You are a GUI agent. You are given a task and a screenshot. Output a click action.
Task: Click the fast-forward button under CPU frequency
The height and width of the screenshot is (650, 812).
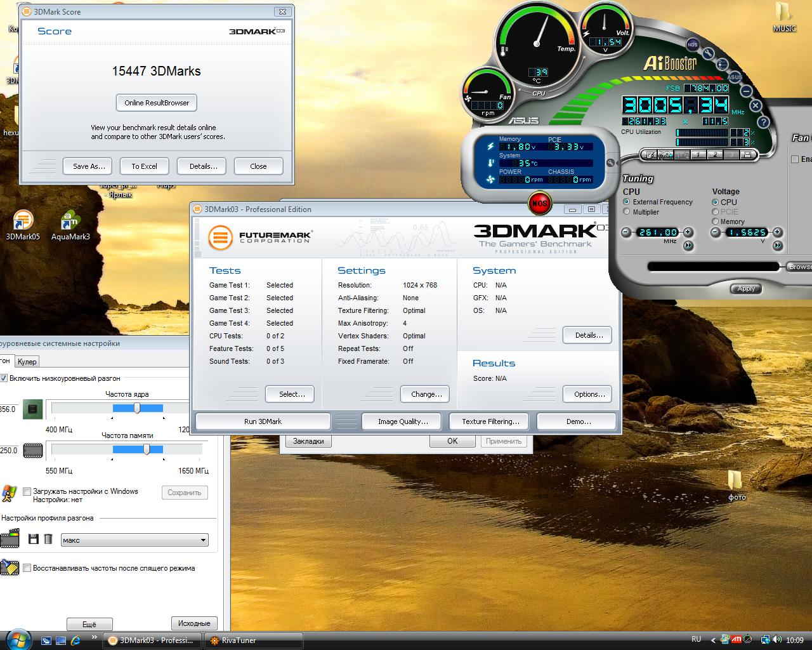688,245
